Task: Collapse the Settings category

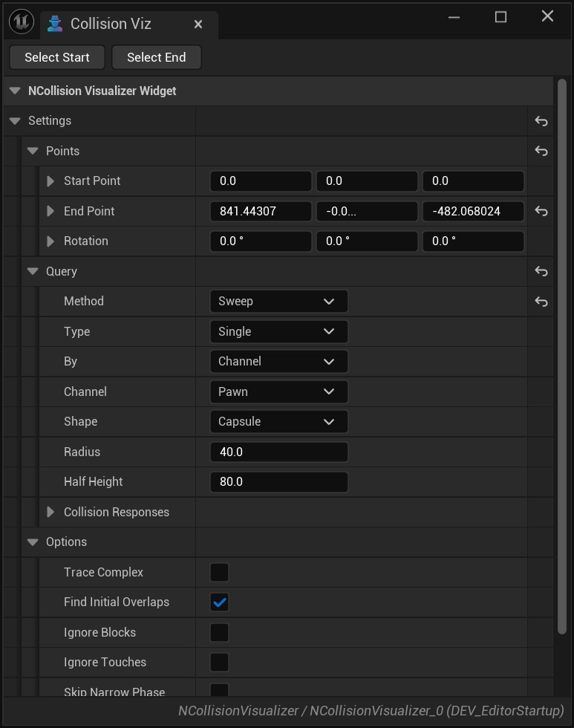Action: coord(15,120)
